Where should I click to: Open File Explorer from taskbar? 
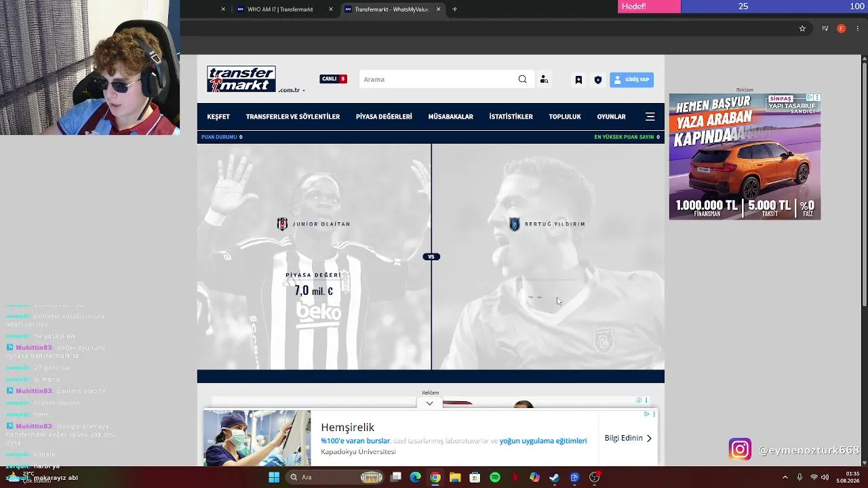tap(455, 477)
